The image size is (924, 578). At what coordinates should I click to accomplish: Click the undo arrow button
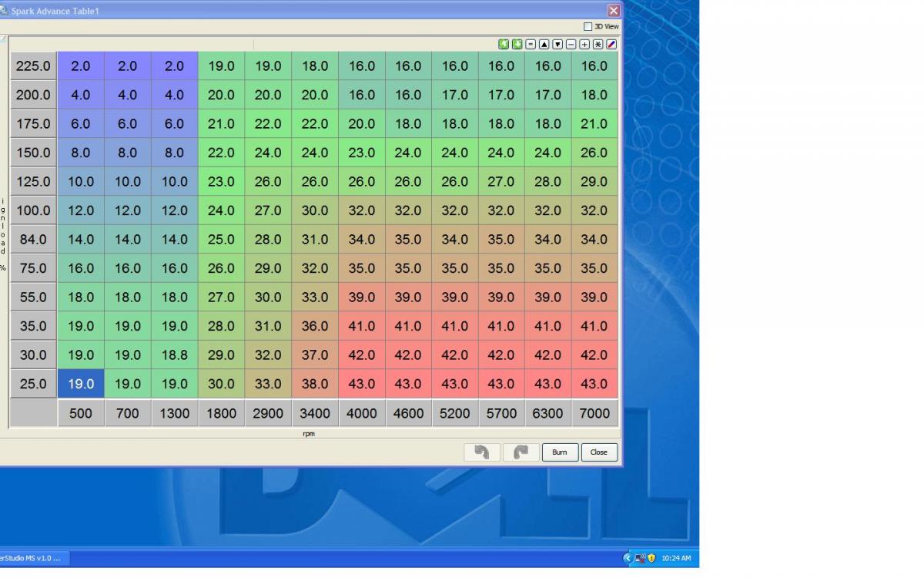(482, 452)
